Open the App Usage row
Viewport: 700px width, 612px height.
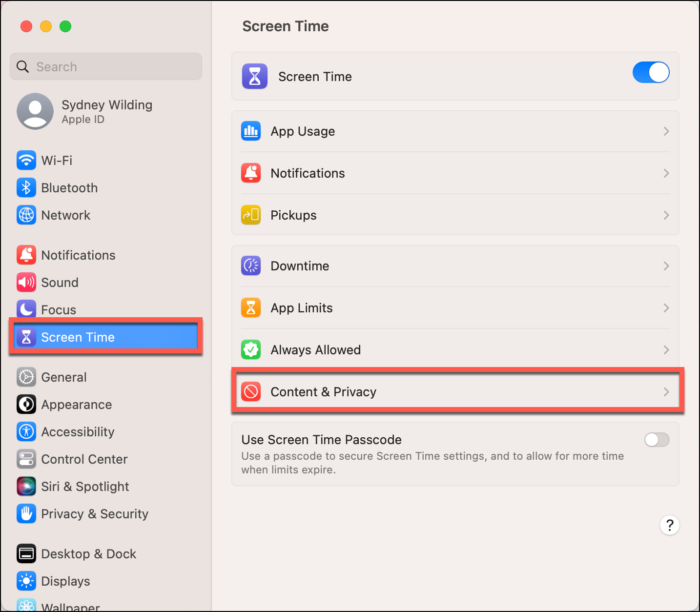tap(455, 131)
